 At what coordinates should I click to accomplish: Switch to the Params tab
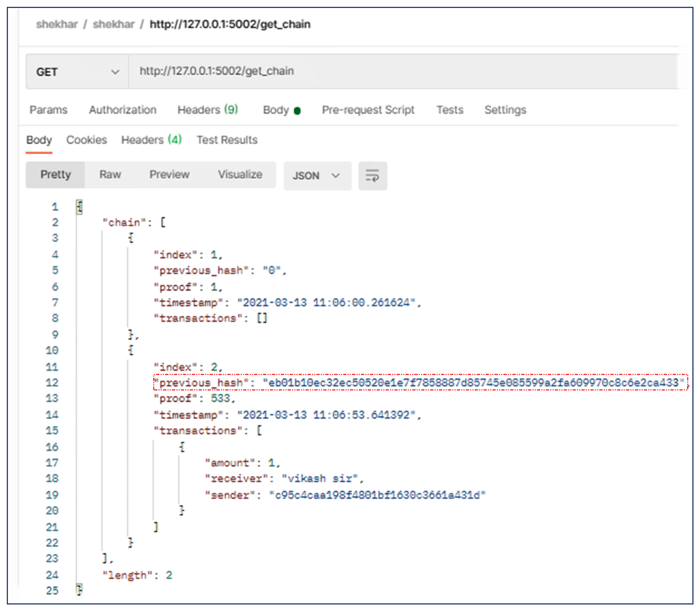click(x=48, y=110)
